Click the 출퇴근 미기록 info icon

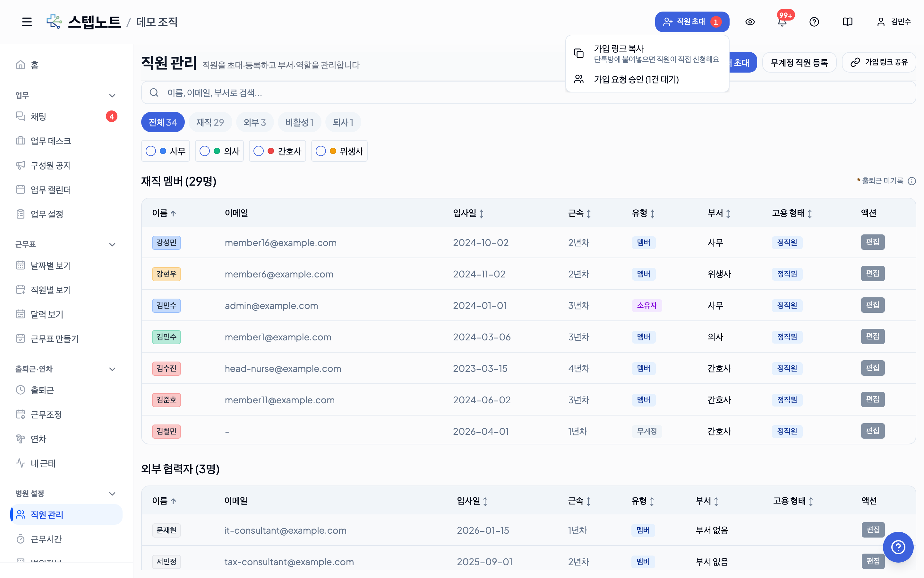(x=912, y=181)
